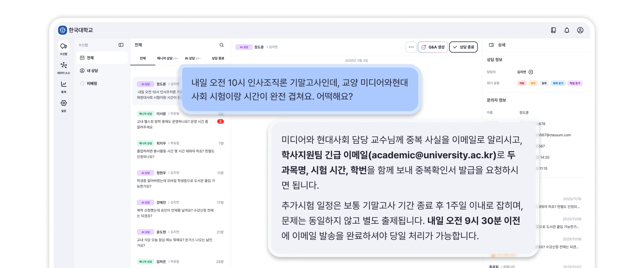Select 내 상담 in the inbox list
Screen dimensions: 644x268
102,71
